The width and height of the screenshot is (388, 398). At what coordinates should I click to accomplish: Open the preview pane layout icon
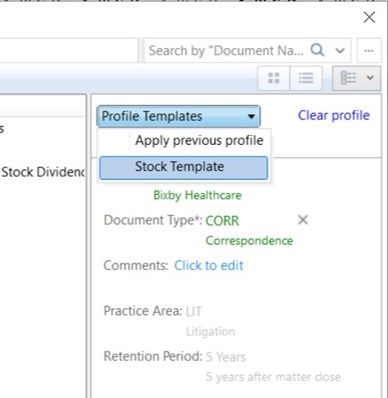(x=348, y=78)
